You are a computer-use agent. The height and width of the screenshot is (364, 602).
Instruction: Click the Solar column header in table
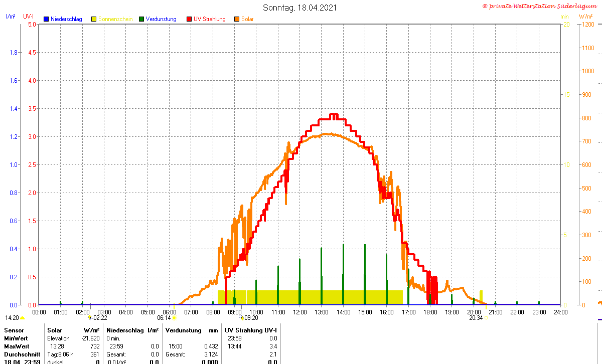55,330
